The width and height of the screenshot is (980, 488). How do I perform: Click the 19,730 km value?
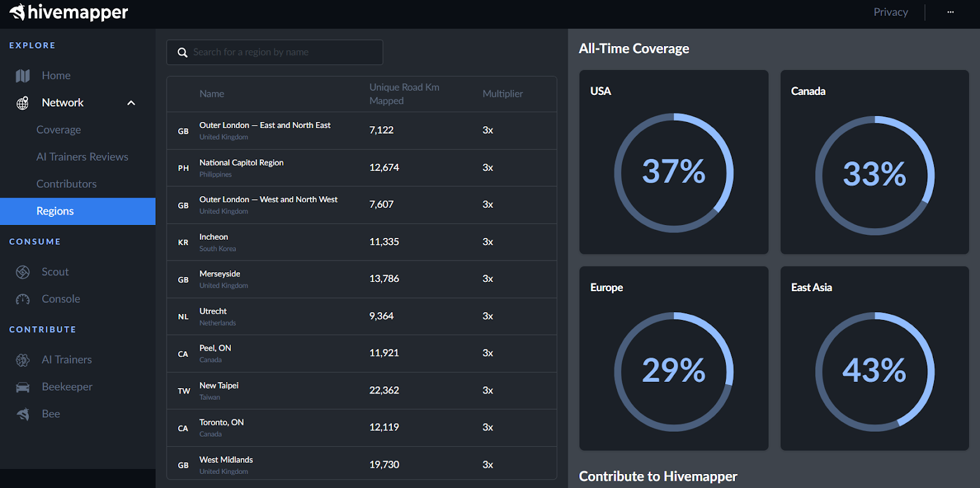pyautogui.click(x=384, y=465)
